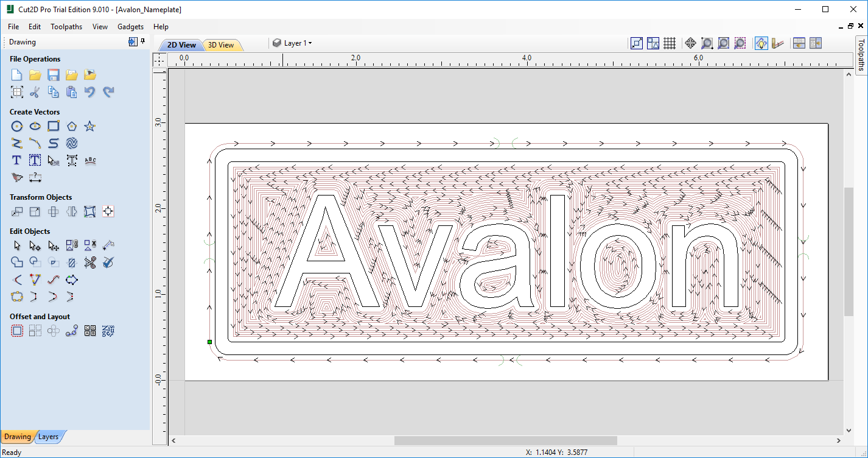Open the Align Objects tool
The width and height of the screenshot is (868, 458).
click(x=108, y=211)
